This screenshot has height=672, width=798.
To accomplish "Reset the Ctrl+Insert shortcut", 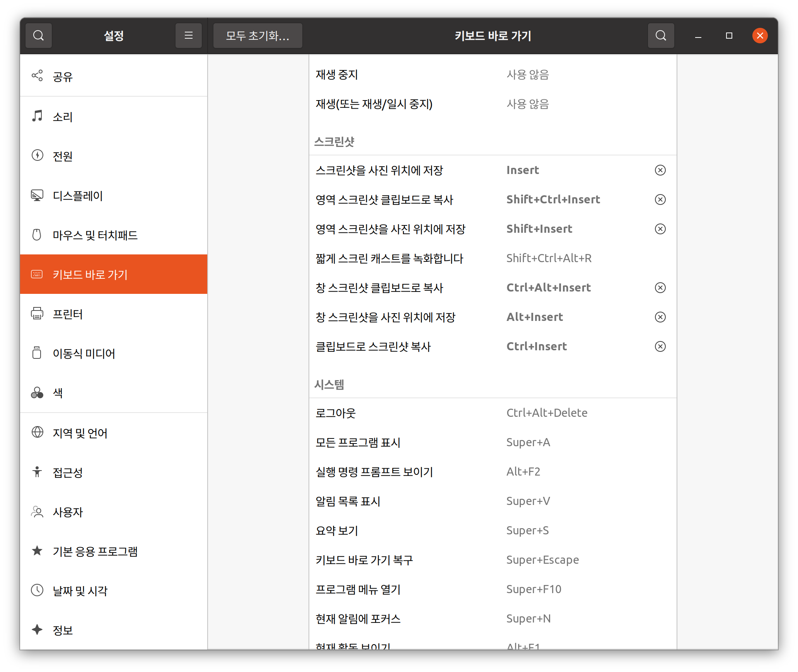I will click(660, 346).
